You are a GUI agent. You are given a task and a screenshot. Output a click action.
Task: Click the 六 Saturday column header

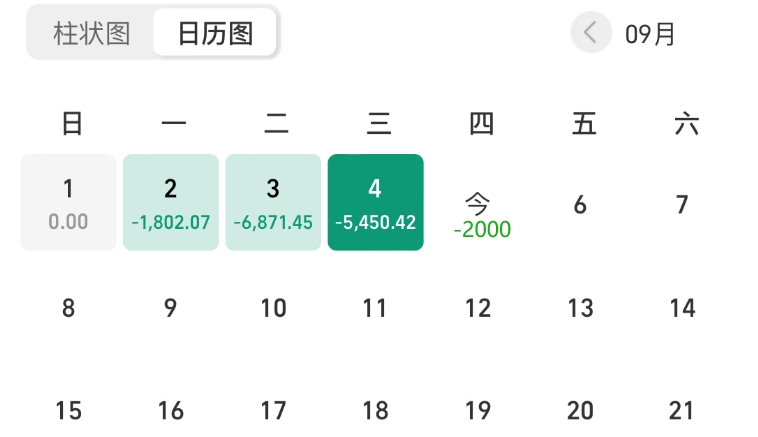click(686, 123)
